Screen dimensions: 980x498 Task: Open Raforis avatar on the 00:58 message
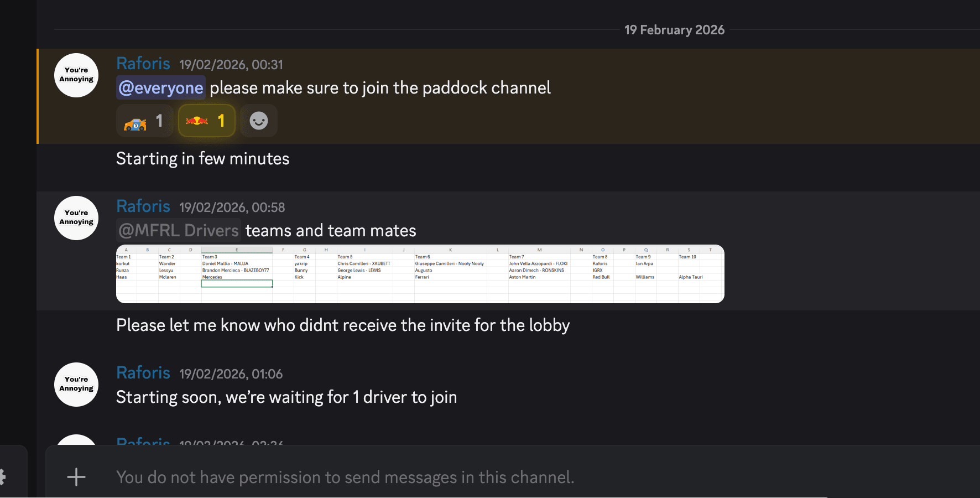pos(76,218)
